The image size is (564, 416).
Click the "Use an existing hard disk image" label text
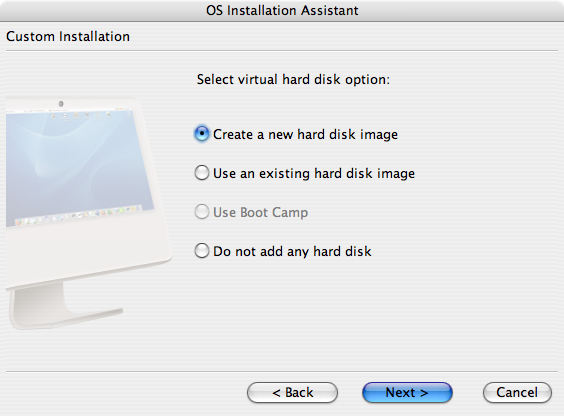tap(314, 173)
